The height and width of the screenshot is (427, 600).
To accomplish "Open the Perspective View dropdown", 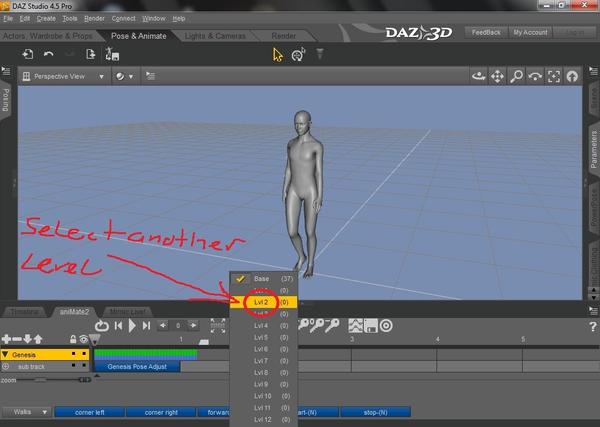I will [64, 76].
